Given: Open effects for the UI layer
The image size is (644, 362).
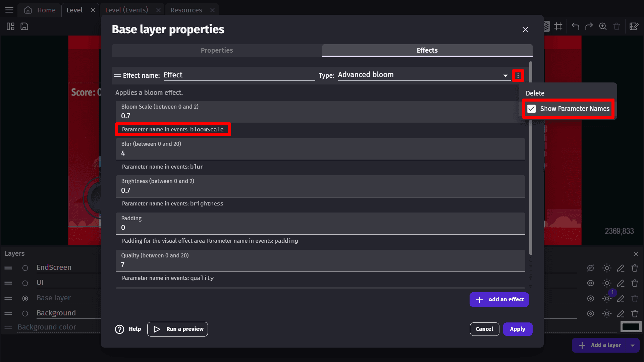Looking at the screenshot, I should tap(606, 283).
